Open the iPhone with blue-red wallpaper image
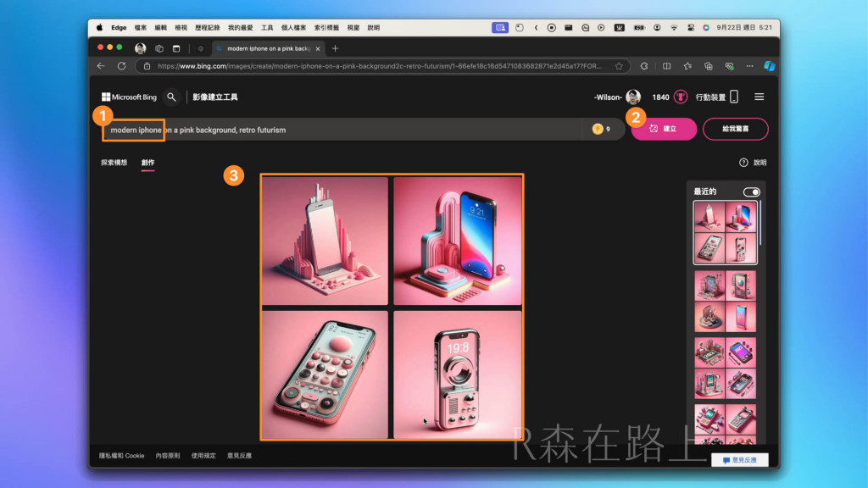The image size is (868, 488). [458, 241]
